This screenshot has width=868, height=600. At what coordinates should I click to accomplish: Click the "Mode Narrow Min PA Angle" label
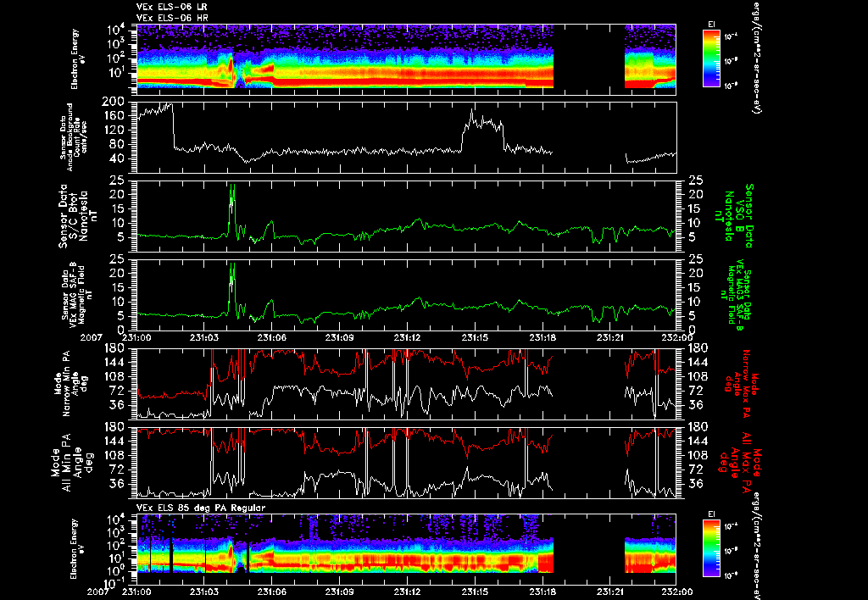click(x=72, y=383)
